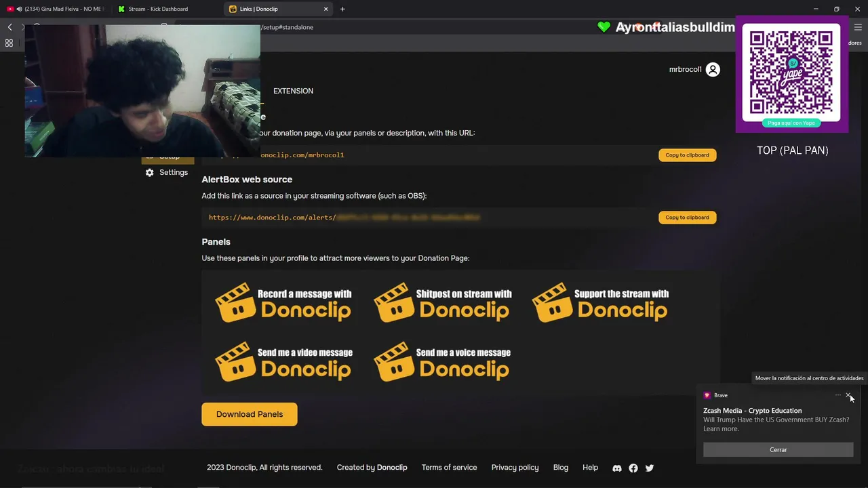Open the Twitter bird icon in footer
This screenshot has height=488, width=868.
coord(650,468)
